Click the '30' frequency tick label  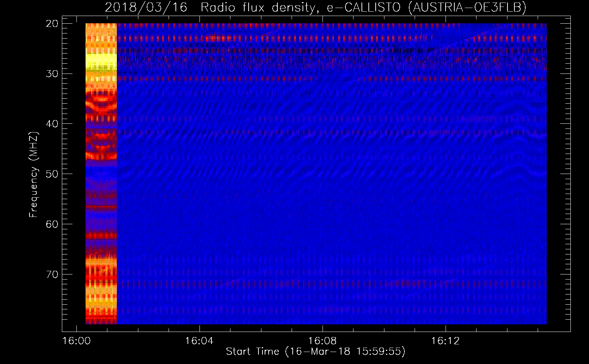(x=52, y=74)
